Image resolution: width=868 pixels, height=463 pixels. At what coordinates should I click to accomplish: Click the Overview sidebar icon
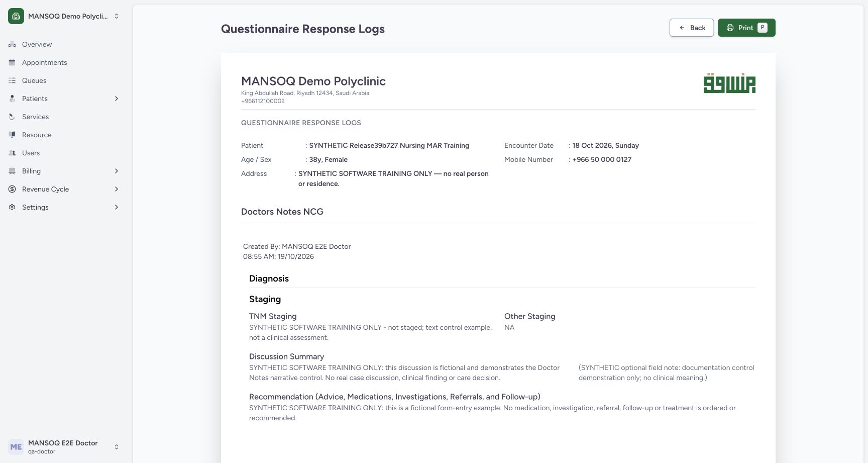click(x=12, y=44)
